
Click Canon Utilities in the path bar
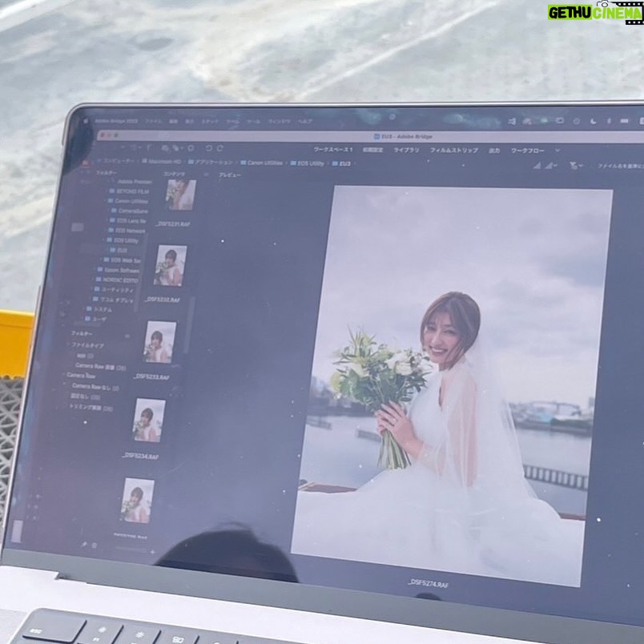[262, 163]
